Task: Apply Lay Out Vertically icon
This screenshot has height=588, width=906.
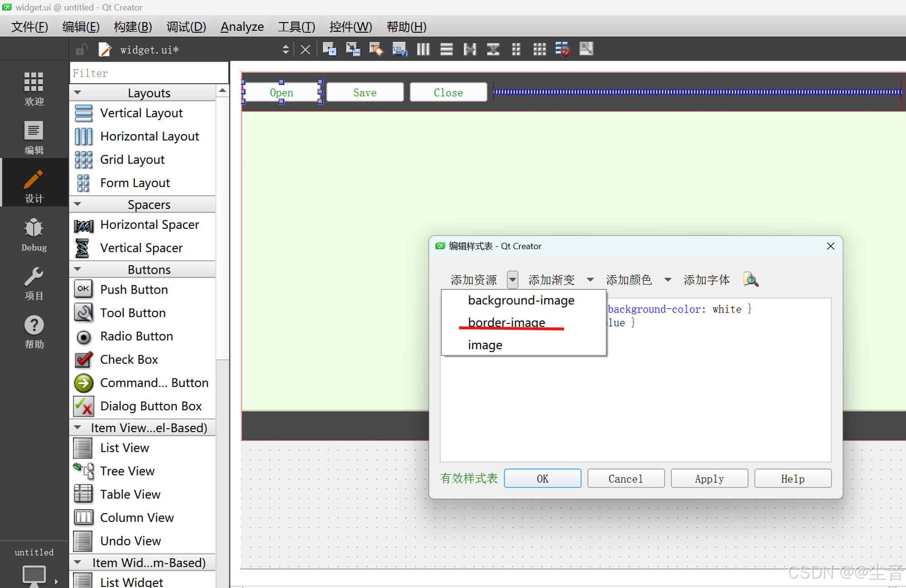Action: 447,49
